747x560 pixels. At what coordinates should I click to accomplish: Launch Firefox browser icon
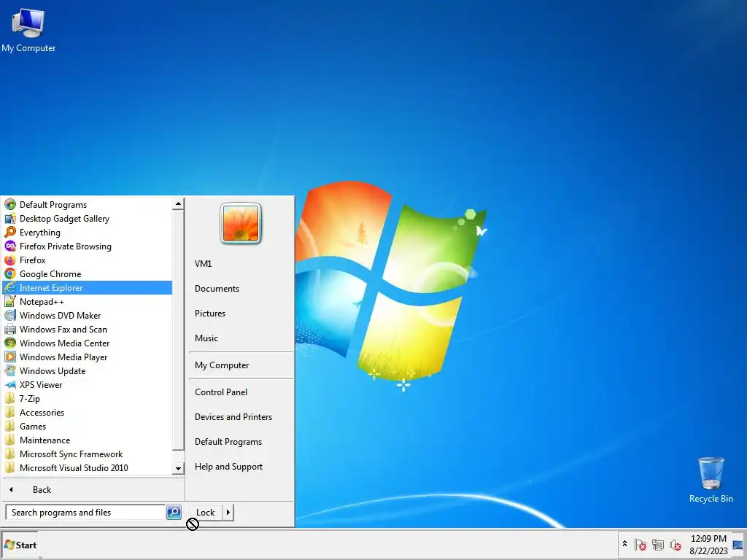(10, 260)
